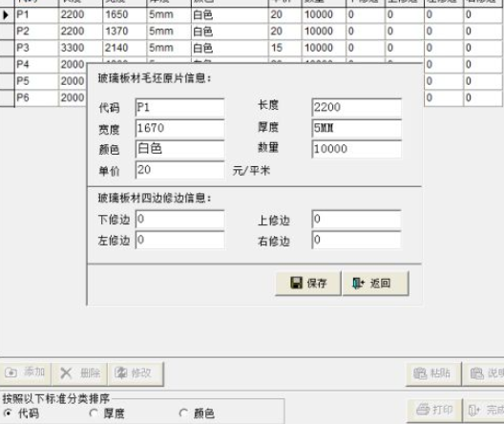The image size is (504, 424).
Task: Click the 长度 field showing 2200
Action: pyautogui.click(x=356, y=107)
